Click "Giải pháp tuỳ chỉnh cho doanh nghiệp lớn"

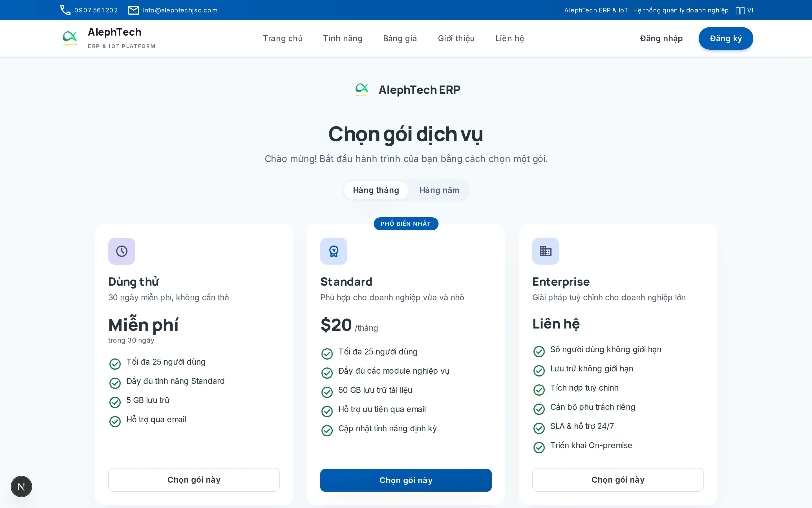coord(609,297)
